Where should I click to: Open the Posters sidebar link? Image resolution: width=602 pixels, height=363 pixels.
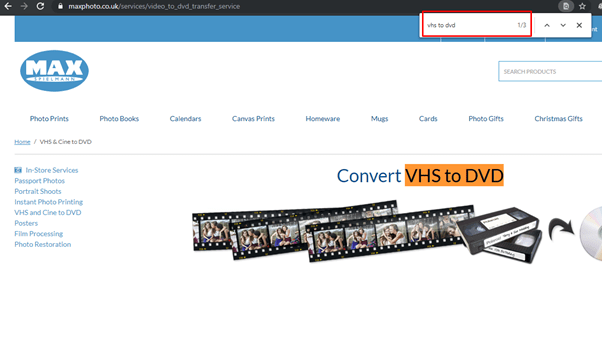(x=26, y=223)
